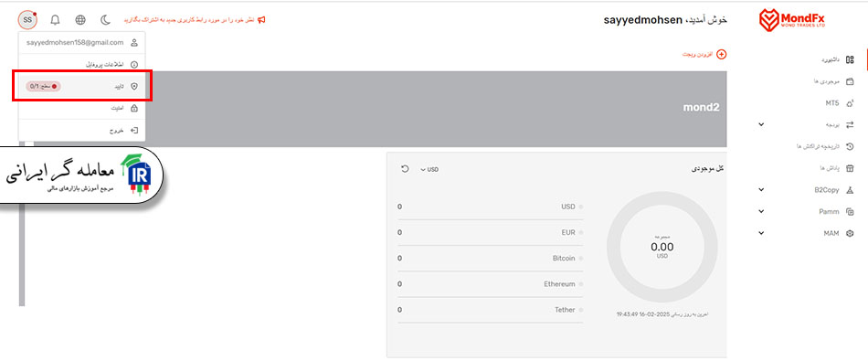Click the lock icon in security row
868x361 pixels.
coord(134,109)
